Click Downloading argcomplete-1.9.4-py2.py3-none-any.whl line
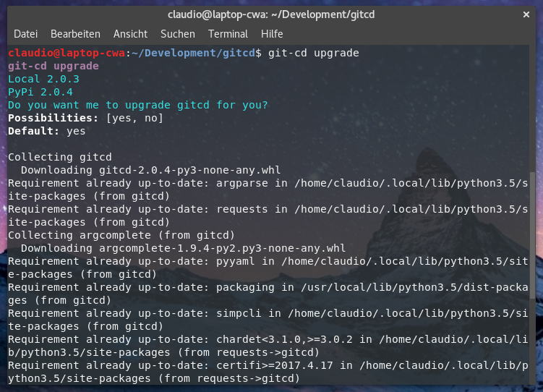Viewport: 543px width, 392px height. [x=183, y=248]
